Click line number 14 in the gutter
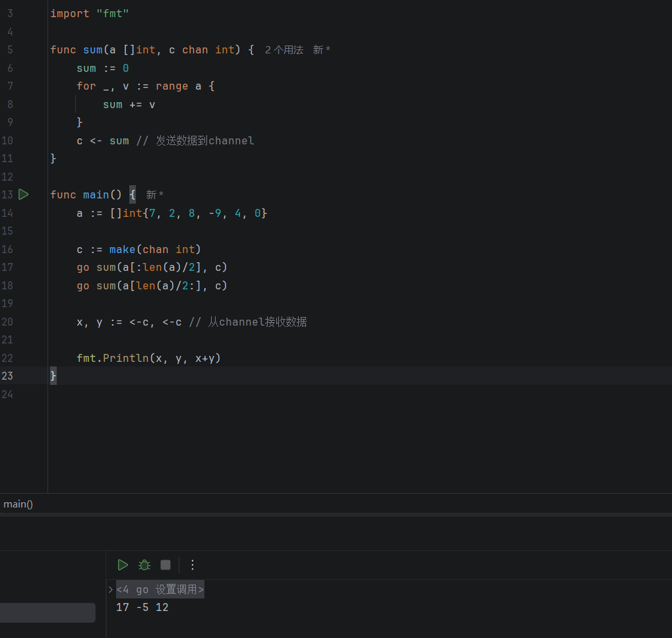Screen dimensions: 672x638 point(7,214)
